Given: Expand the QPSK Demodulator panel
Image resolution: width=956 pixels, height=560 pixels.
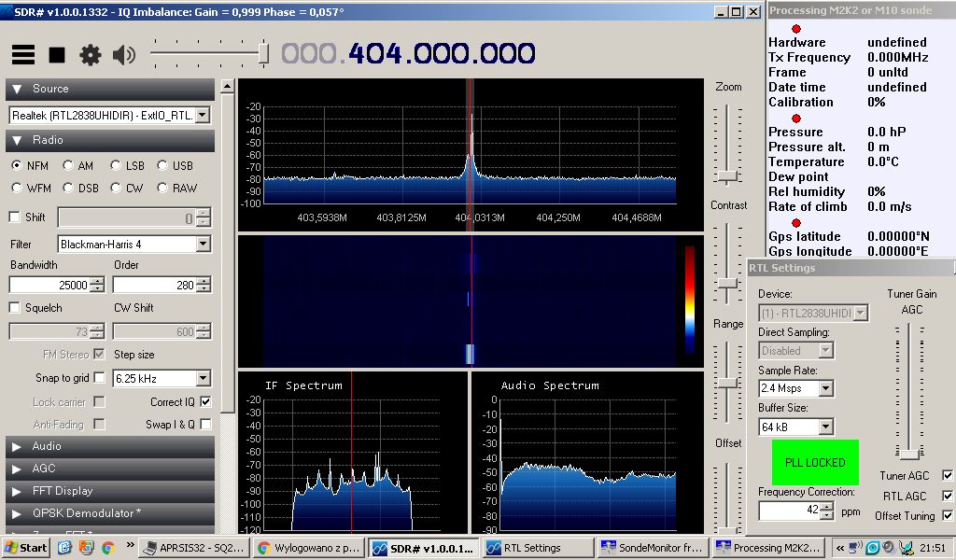Looking at the screenshot, I should [110, 513].
